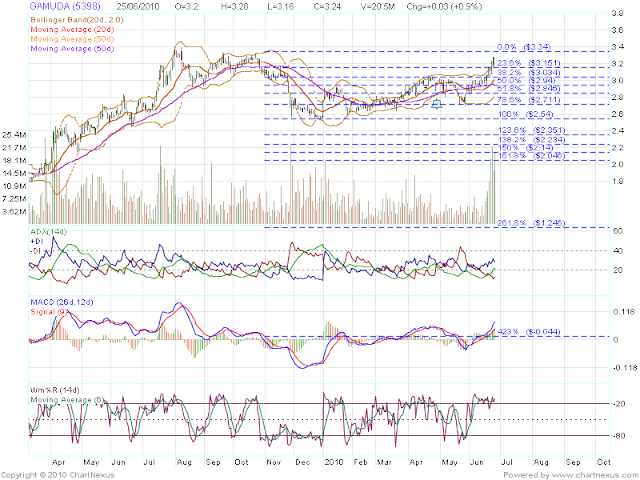Select the +DI indicator label
The height and width of the screenshot is (480, 640).
37,241
